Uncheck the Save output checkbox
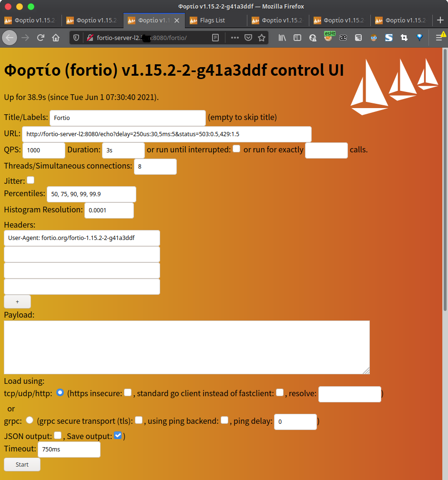Viewport: 448px width, 480px height. tap(118, 435)
